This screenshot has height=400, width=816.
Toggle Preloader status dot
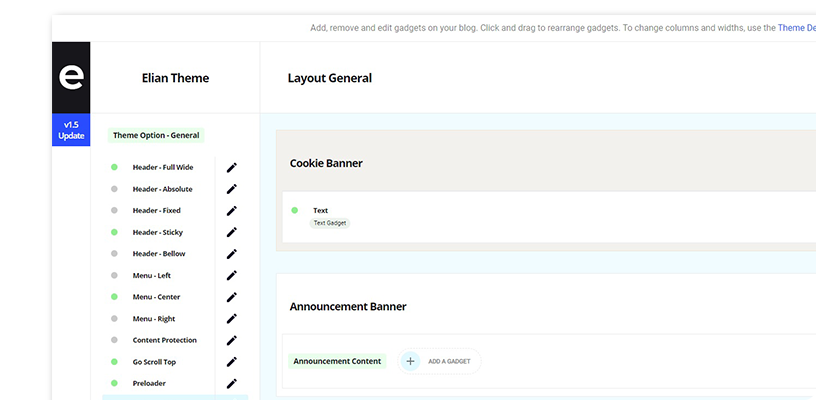click(114, 383)
